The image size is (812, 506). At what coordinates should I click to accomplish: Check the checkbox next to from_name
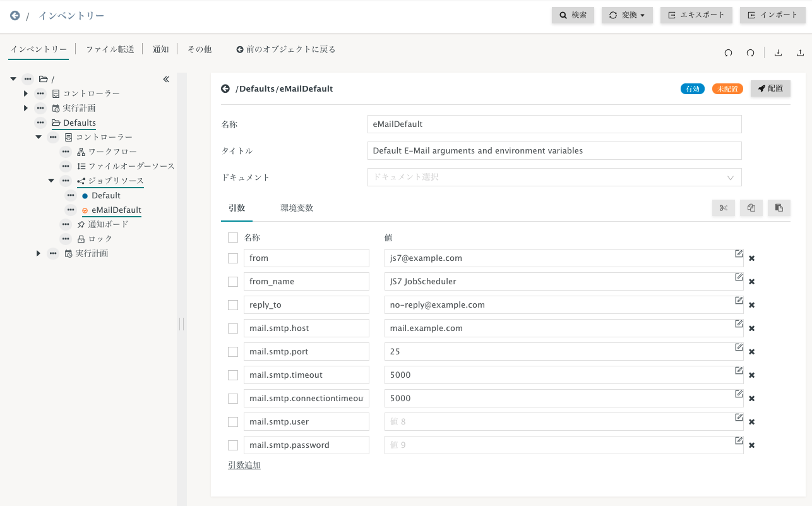pos(233,281)
